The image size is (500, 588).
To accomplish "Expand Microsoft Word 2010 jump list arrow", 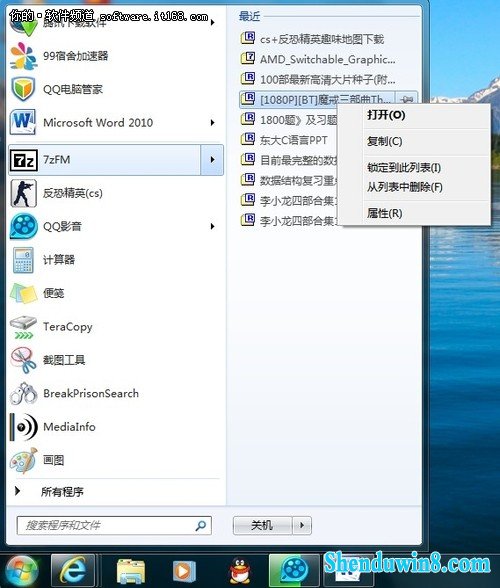I will 212,123.
